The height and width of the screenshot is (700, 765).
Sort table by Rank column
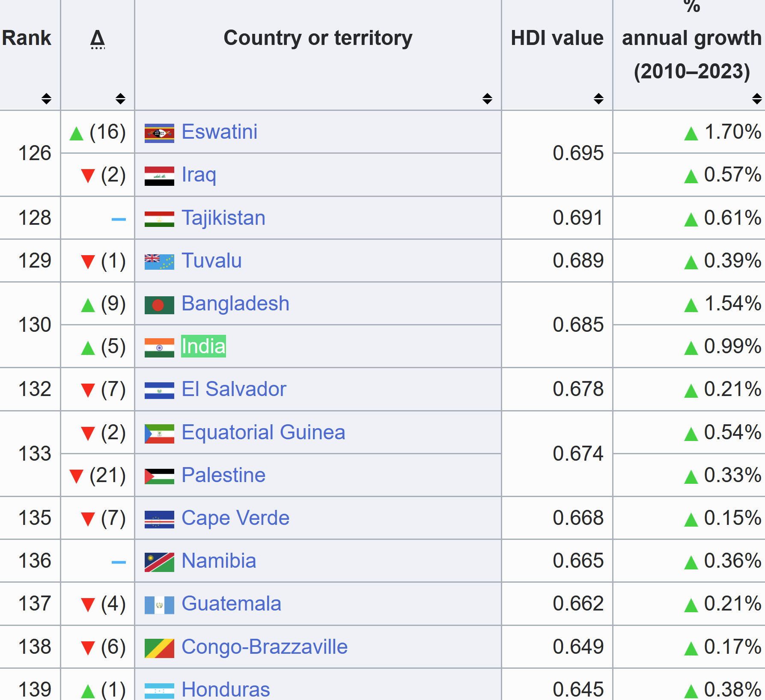[x=46, y=99]
